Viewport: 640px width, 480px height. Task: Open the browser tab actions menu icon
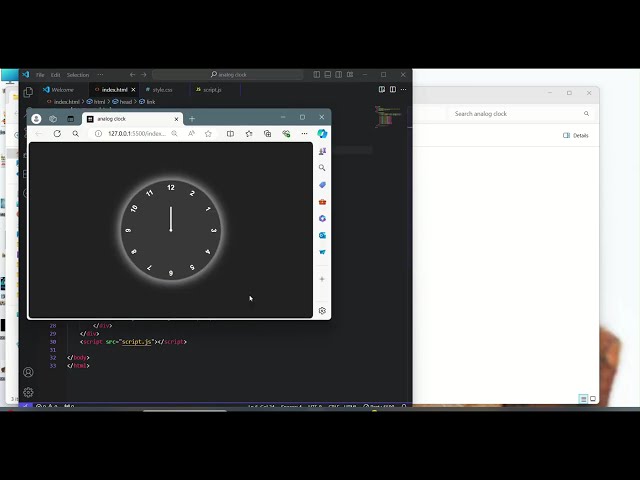71,119
